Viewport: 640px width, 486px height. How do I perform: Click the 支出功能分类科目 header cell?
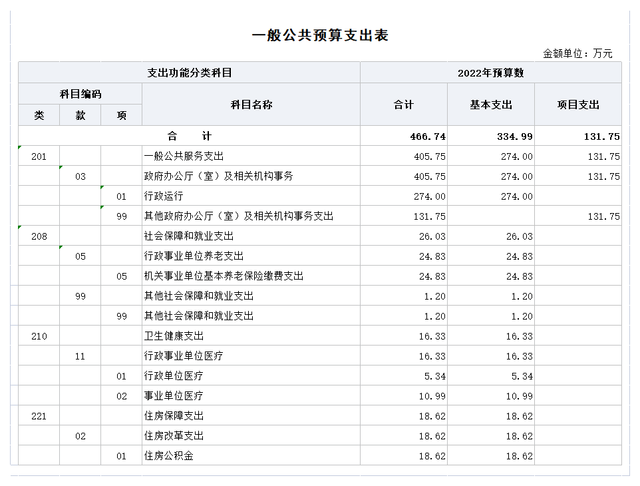pyautogui.click(x=189, y=73)
